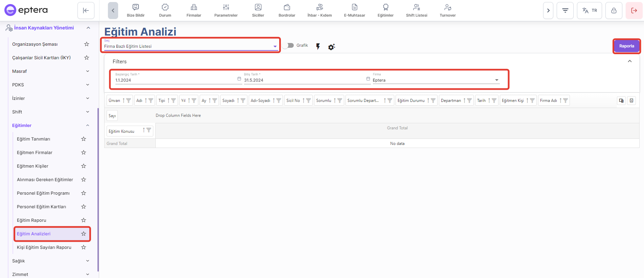Viewport: 644px width, 278px height.
Task: Collapse the Filters panel chevron
Action: 629,61
